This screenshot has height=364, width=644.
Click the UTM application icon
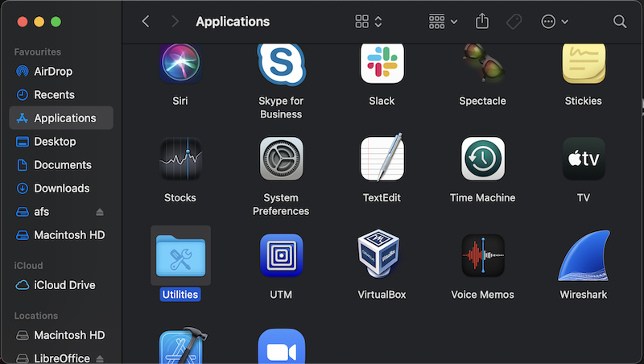tap(281, 256)
